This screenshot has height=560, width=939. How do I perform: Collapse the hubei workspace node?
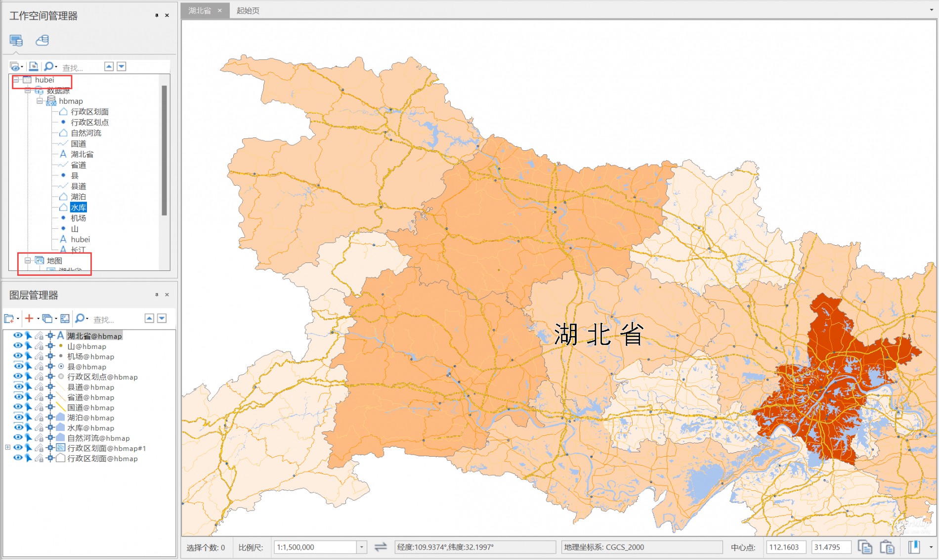(x=16, y=80)
